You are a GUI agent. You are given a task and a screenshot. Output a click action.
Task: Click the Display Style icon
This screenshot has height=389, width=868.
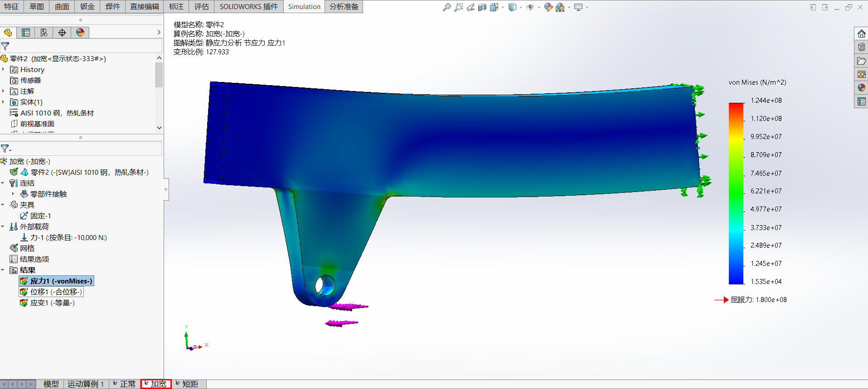(x=512, y=7)
